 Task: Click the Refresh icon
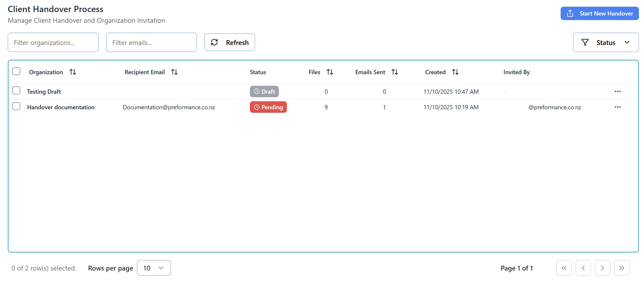tap(214, 42)
